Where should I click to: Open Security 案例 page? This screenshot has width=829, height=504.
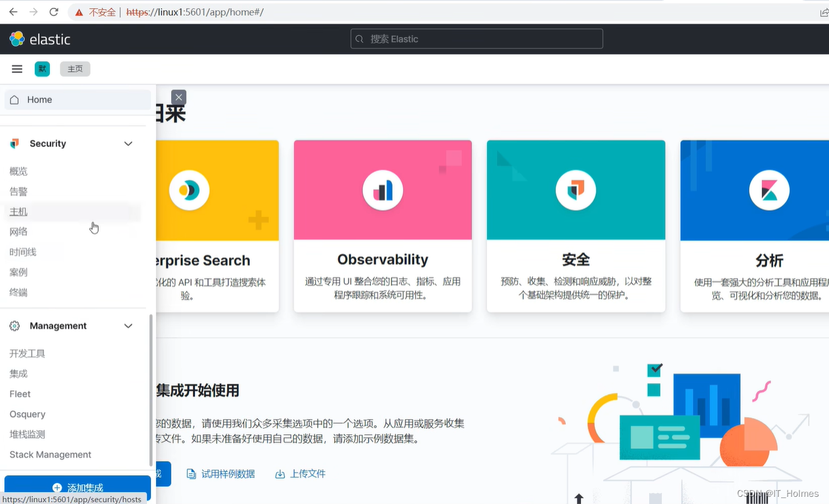[18, 272]
